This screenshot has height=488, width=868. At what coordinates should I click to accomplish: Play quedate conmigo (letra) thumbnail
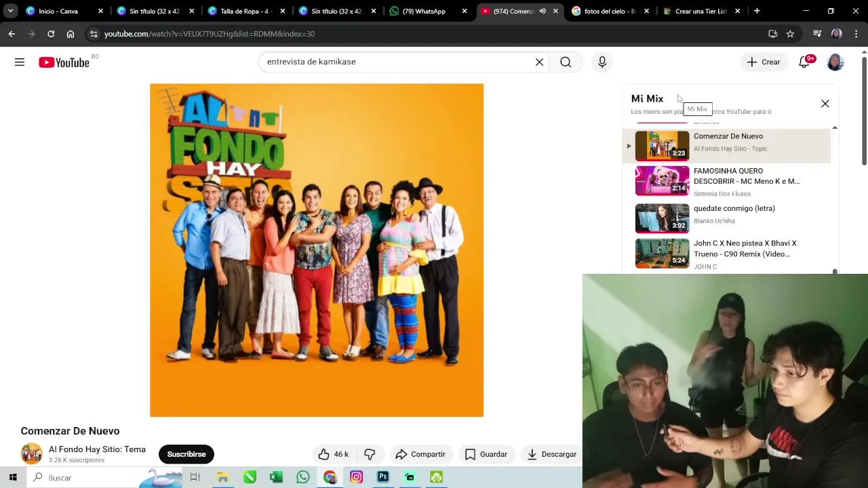(x=662, y=218)
